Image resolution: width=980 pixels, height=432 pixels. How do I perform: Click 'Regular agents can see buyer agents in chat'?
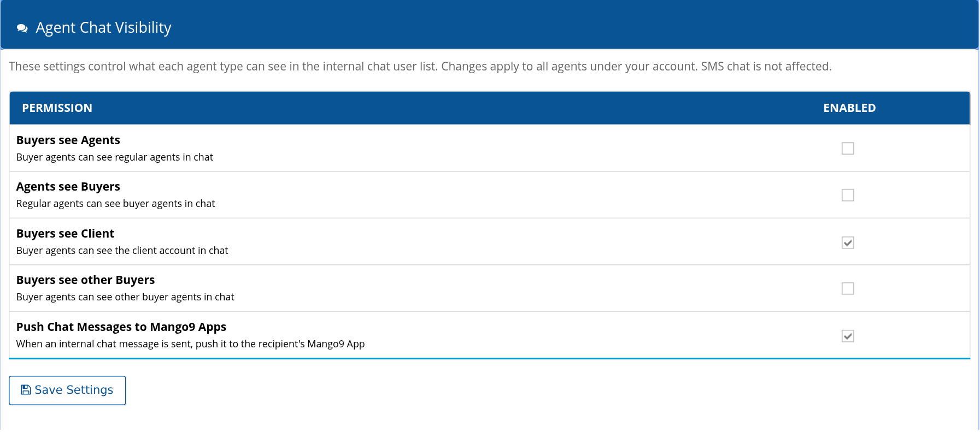116,204
